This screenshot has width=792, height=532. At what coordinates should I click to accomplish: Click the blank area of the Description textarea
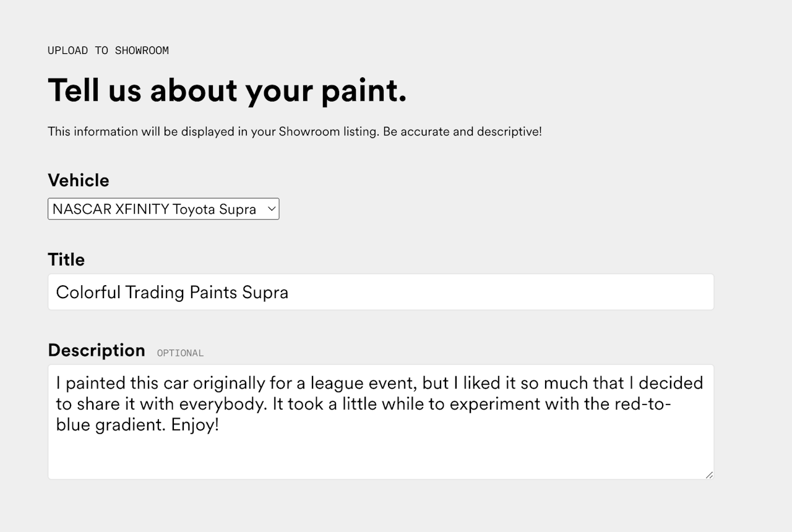click(381, 457)
